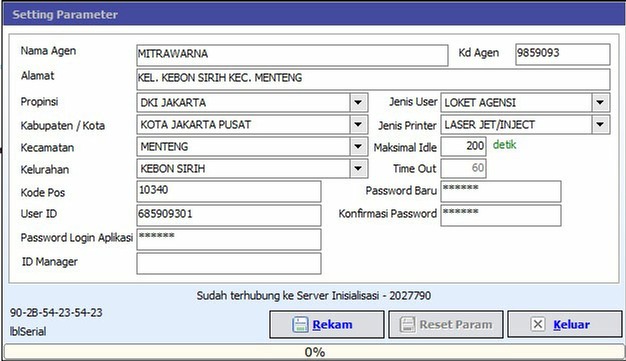626x361 pixels.
Task: Select the Konfirmasi Password field
Action: pyautogui.click(x=501, y=215)
